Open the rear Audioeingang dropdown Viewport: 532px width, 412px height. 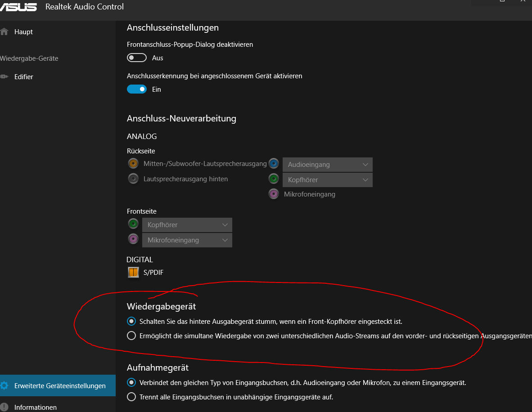[x=327, y=165]
